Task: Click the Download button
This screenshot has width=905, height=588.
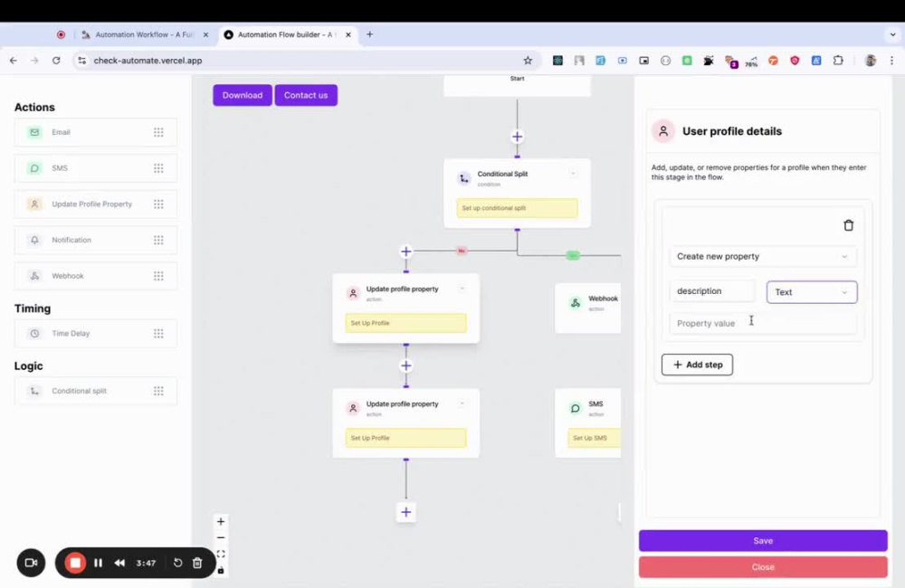Action: (x=243, y=95)
